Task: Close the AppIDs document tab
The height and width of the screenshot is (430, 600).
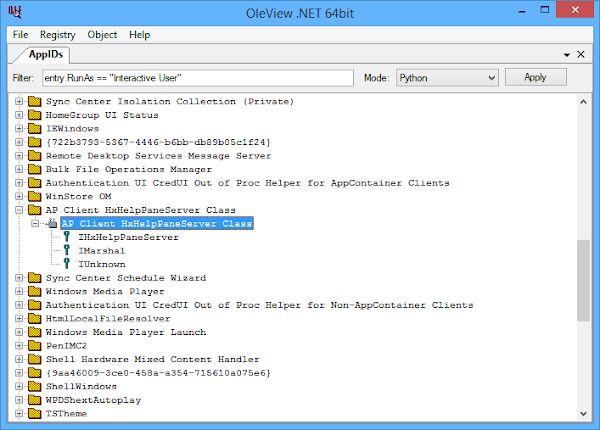Action: tap(582, 55)
